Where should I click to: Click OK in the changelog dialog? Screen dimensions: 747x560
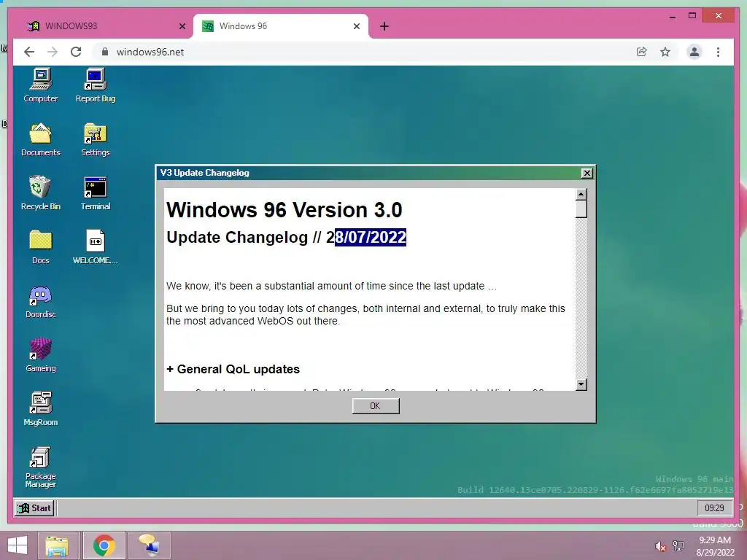(x=376, y=405)
